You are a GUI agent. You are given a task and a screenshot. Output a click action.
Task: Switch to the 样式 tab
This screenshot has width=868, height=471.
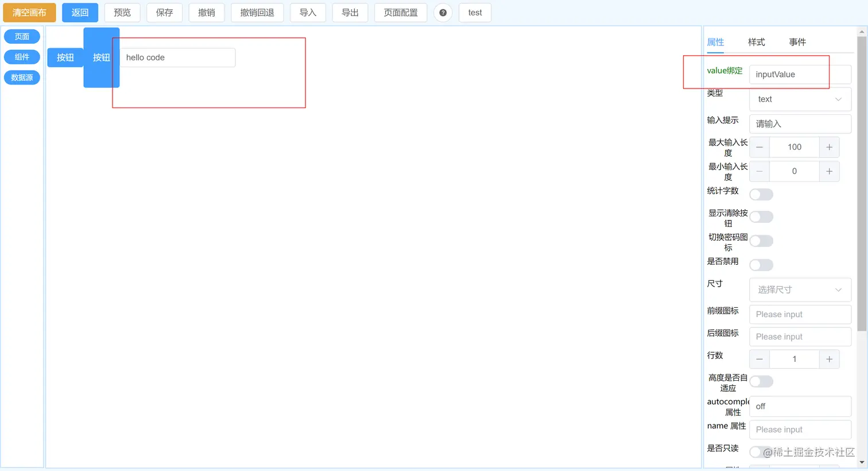pyautogui.click(x=756, y=41)
